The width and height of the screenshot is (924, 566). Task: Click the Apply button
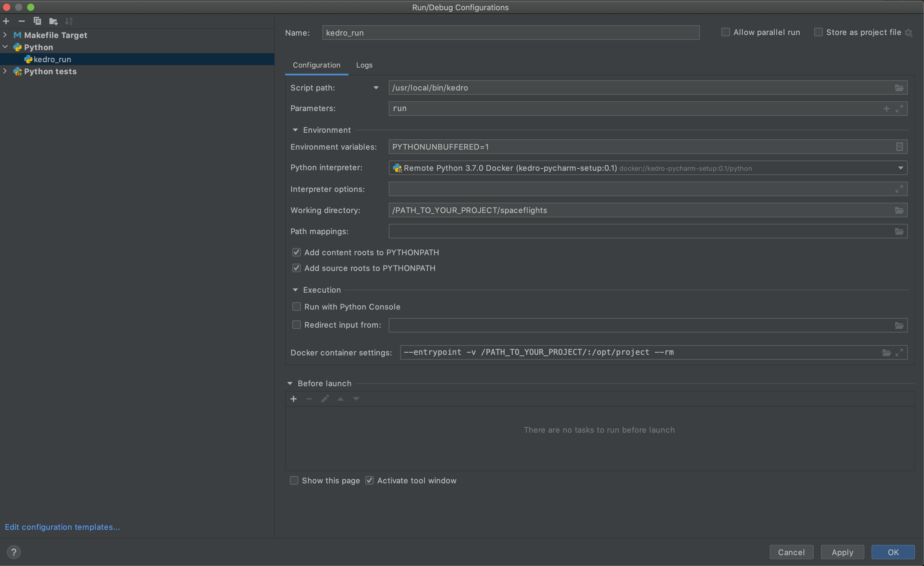click(x=842, y=552)
